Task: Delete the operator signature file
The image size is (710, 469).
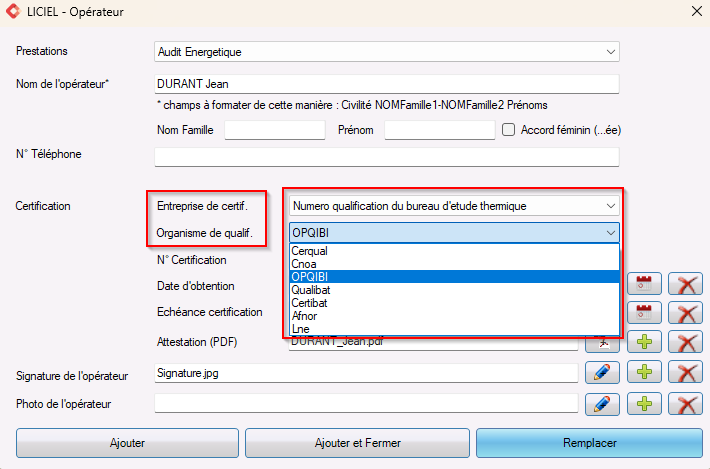Action: point(686,373)
